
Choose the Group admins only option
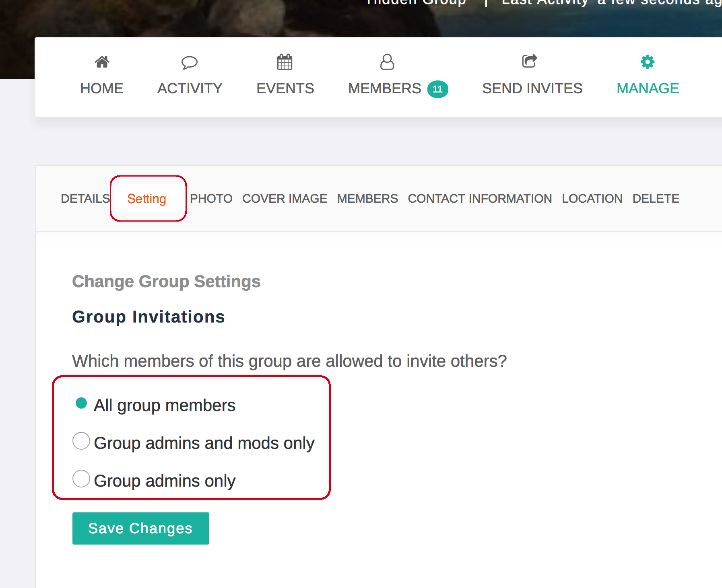pos(81,479)
